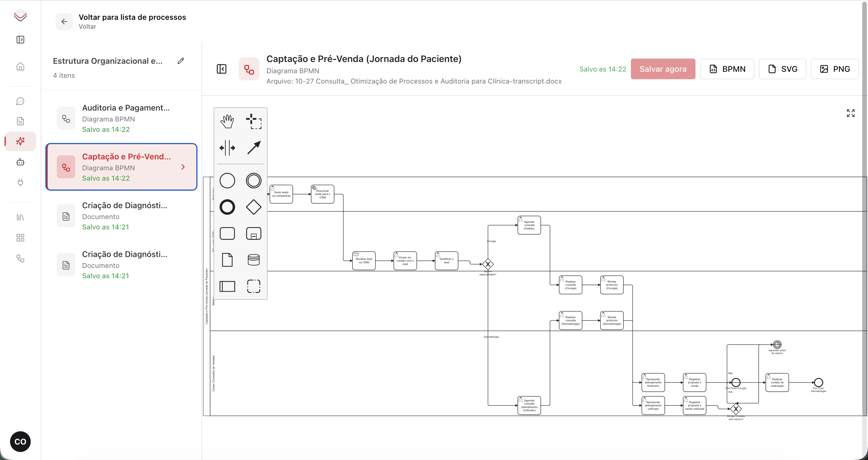
Task: Expand chevron on Captação e Pré-Vend... item
Action: pos(183,167)
